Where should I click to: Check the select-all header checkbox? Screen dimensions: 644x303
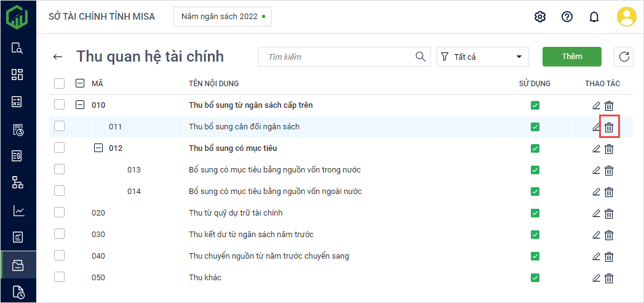tap(59, 83)
